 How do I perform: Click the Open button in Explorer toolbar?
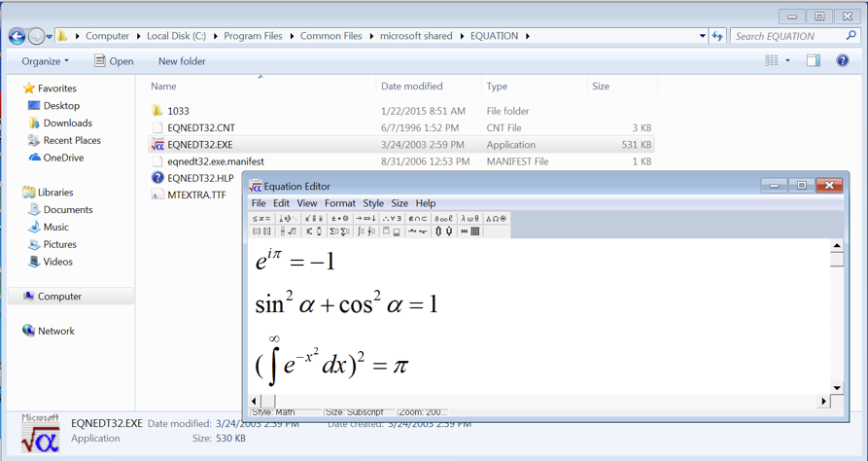click(x=114, y=61)
